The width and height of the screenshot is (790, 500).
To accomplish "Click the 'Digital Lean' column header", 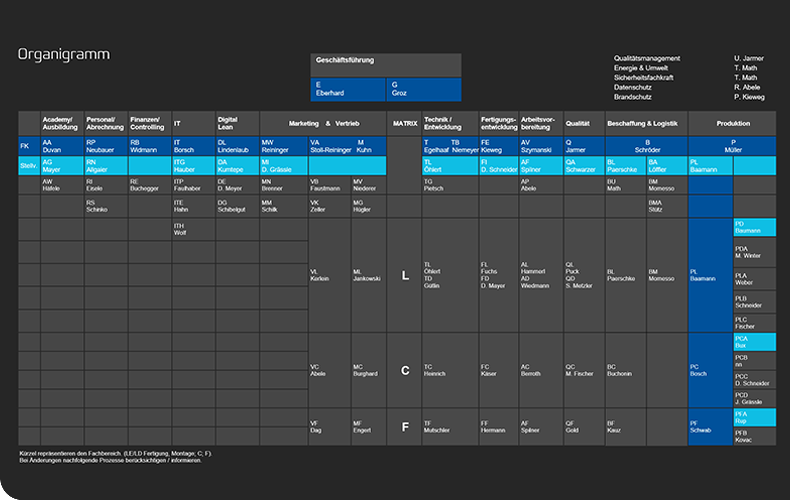I will [x=237, y=123].
